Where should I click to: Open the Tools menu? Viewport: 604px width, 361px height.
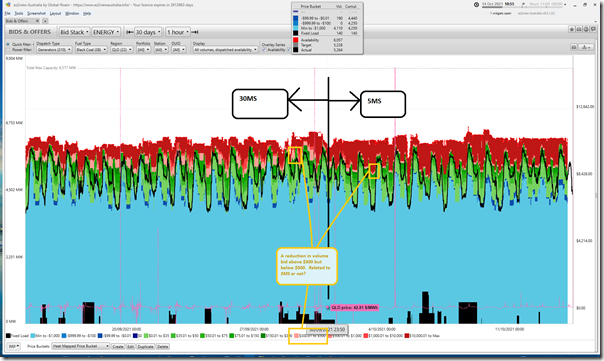(x=18, y=13)
